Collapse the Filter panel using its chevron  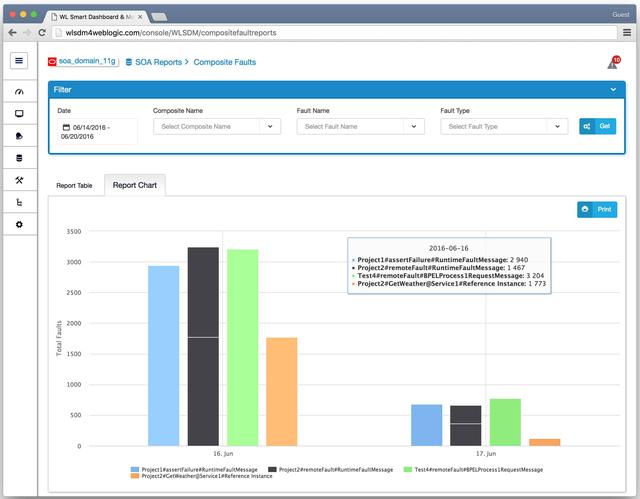[613, 89]
